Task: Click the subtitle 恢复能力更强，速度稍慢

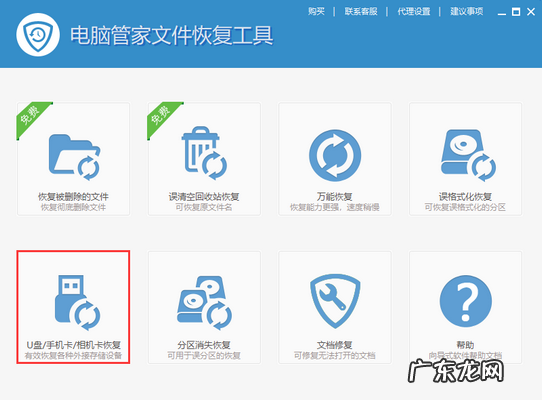Action: point(335,207)
